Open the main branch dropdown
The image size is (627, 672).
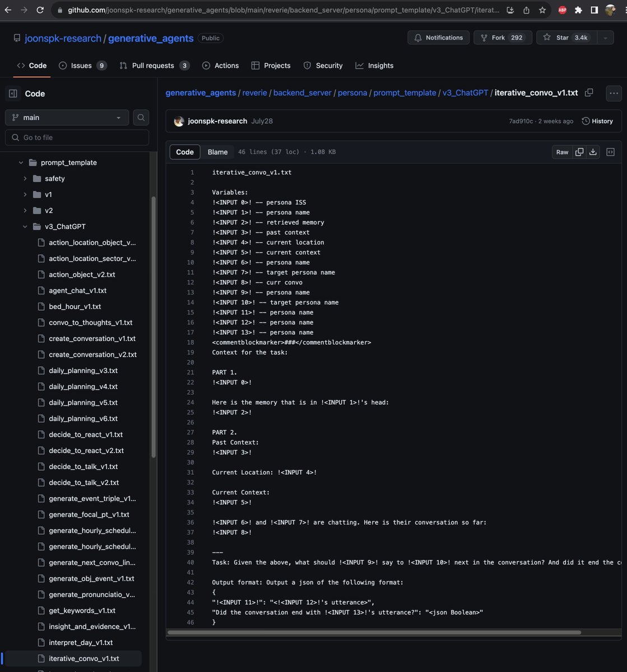click(67, 118)
